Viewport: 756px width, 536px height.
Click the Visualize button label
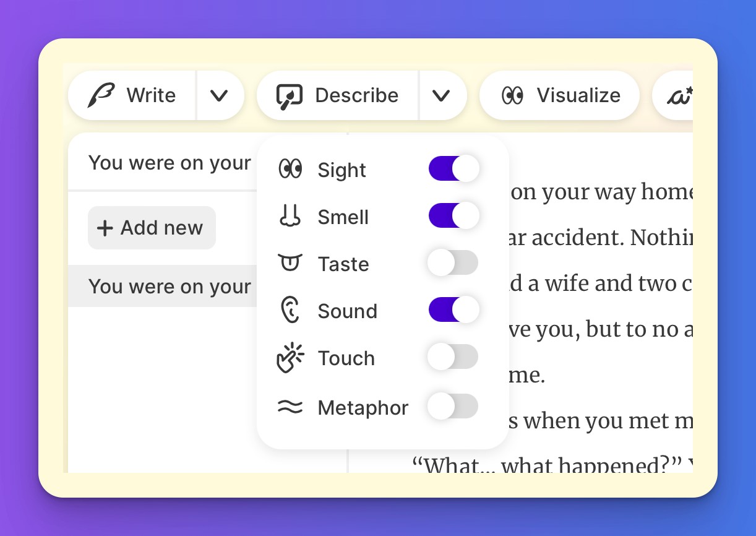(x=578, y=95)
